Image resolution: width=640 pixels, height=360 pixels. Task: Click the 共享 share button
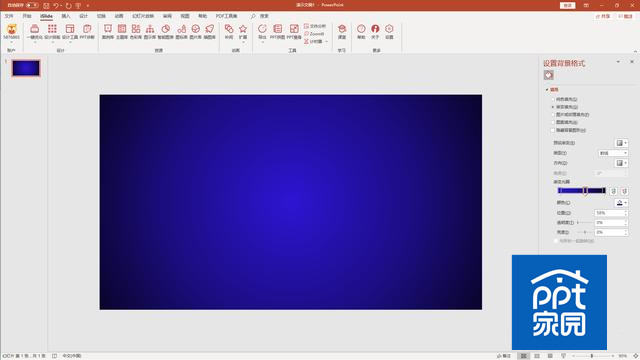pyautogui.click(x=603, y=16)
